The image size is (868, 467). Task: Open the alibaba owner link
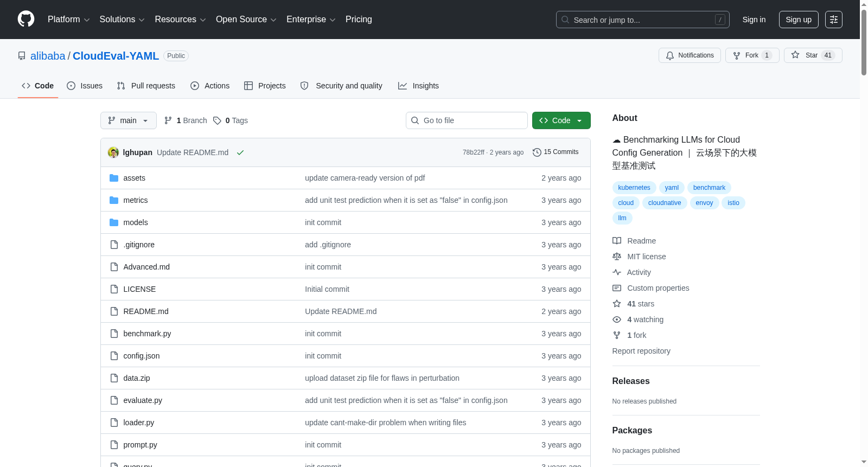tap(48, 56)
